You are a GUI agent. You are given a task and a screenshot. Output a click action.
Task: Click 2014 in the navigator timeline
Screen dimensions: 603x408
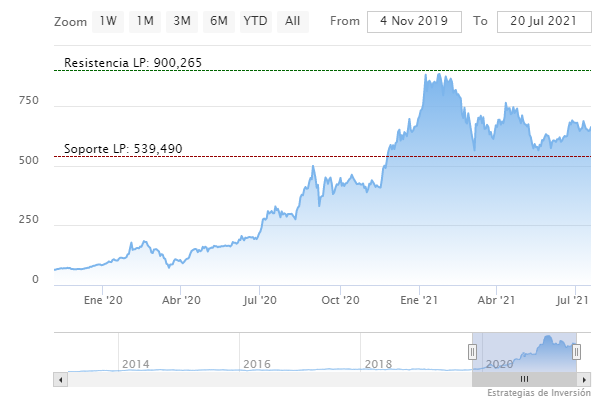pyautogui.click(x=136, y=364)
